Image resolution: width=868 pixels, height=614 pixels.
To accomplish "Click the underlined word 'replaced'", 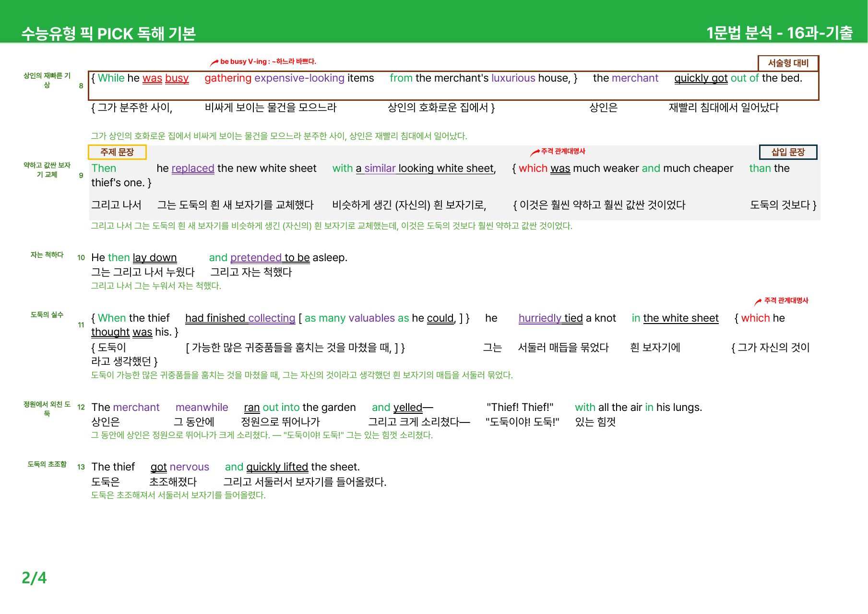I will coord(193,169).
